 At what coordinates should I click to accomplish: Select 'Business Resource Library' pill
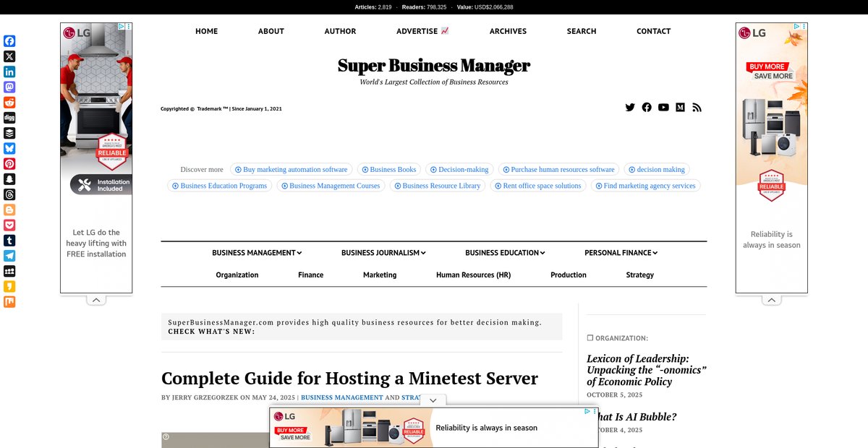[x=438, y=186]
